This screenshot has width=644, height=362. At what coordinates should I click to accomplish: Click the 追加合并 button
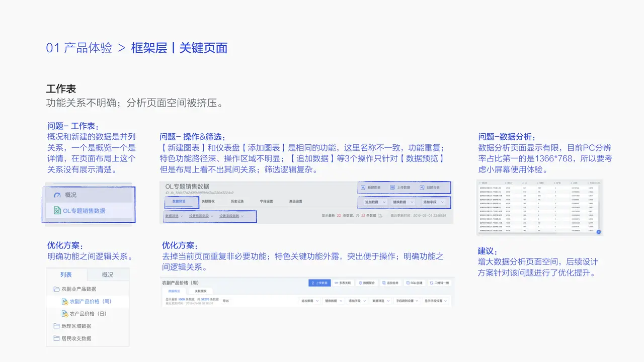click(391, 283)
